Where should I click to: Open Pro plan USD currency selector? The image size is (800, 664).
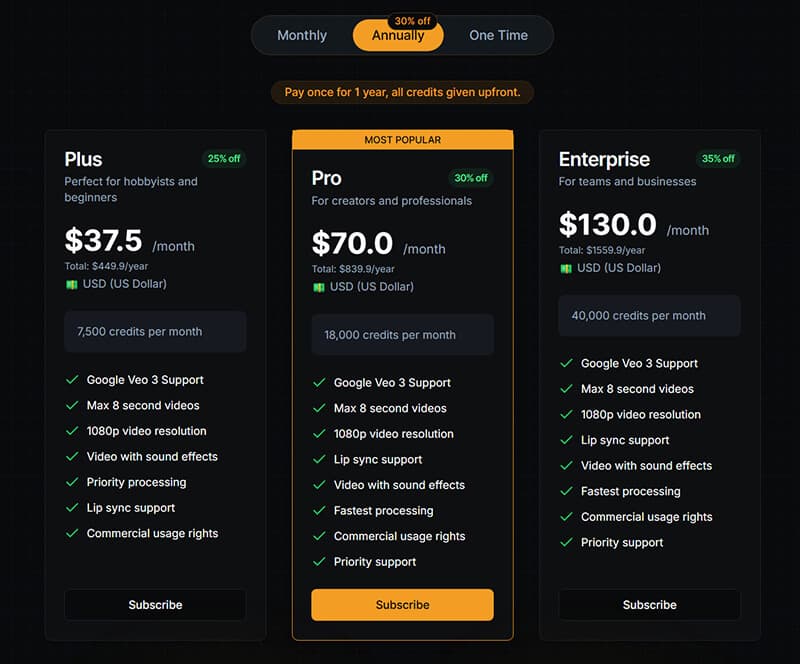point(371,287)
